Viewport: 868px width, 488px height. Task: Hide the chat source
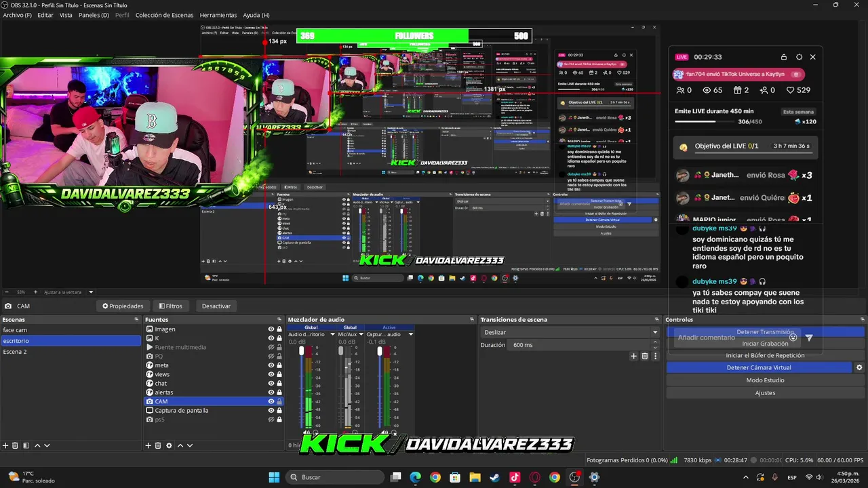[271, 383]
